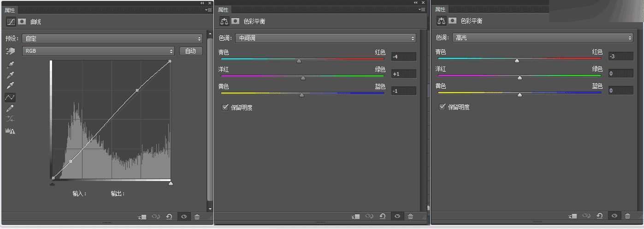Viewport: 644px width, 229px height.
Task: Click the layer mask icon beside 曲线
Action: [22, 21]
